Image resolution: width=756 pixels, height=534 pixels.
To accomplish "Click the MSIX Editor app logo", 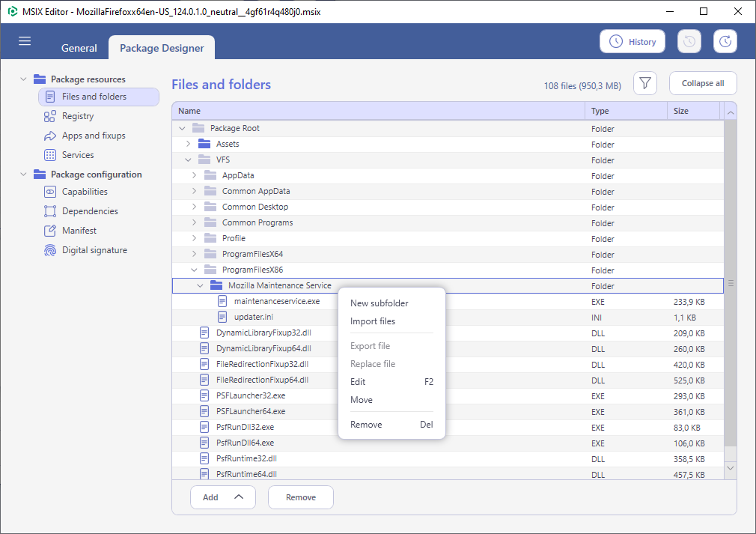I will click(x=13, y=11).
